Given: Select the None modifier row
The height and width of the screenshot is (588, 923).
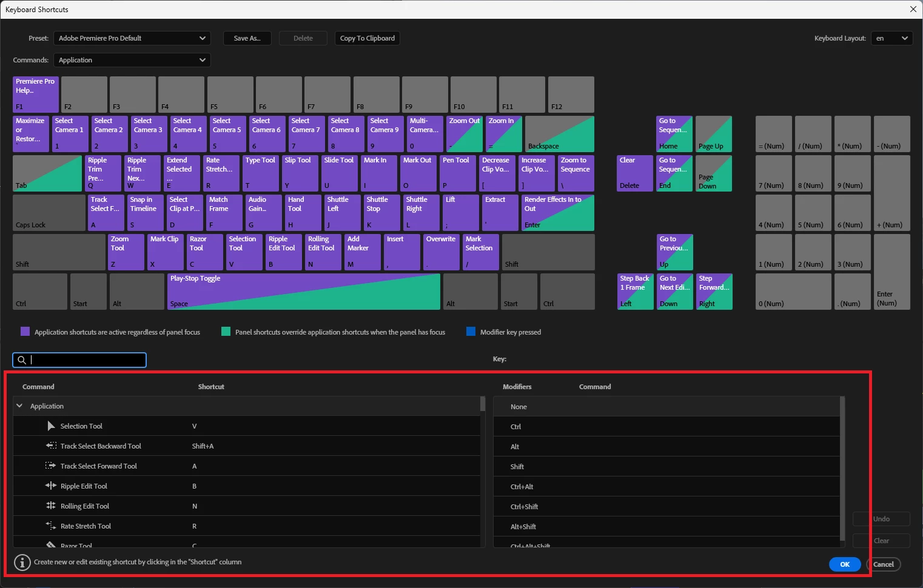Looking at the screenshot, I should [666, 407].
